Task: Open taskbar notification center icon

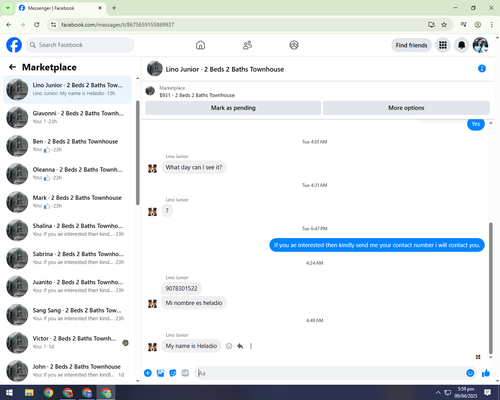Action: click(x=487, y=393)
